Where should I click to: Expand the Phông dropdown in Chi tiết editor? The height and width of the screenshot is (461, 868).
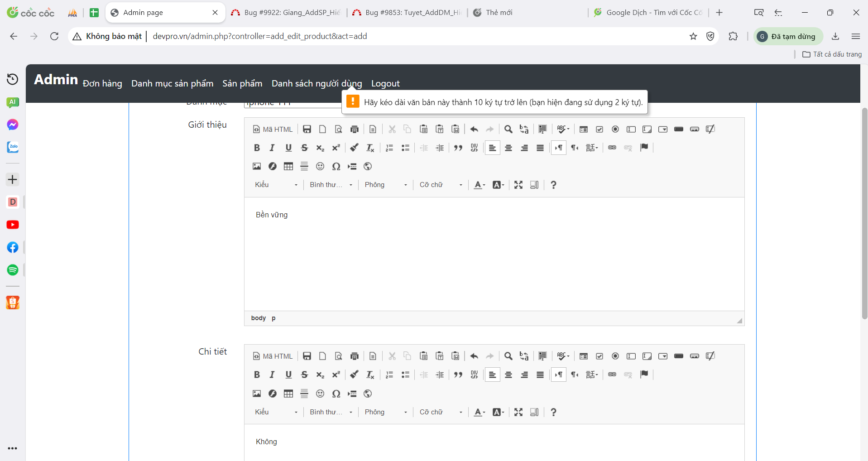click(386, 412)
